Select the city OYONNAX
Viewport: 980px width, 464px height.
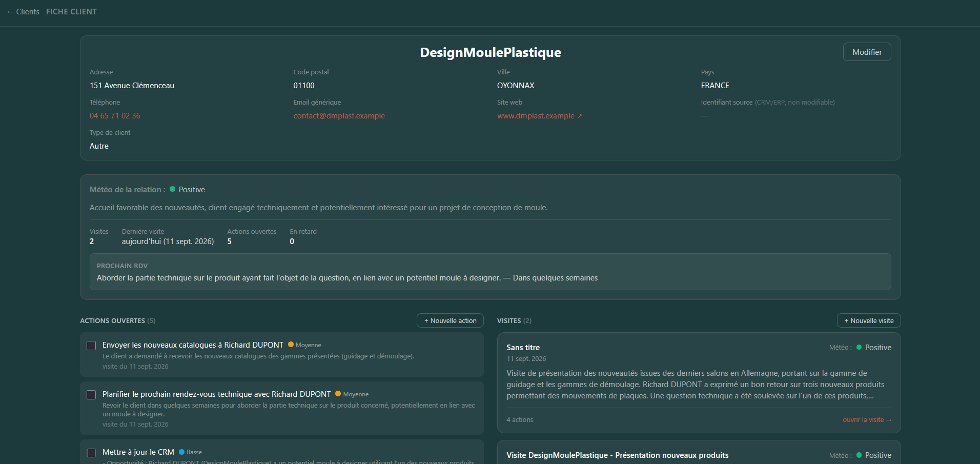[x=516, y=86]
